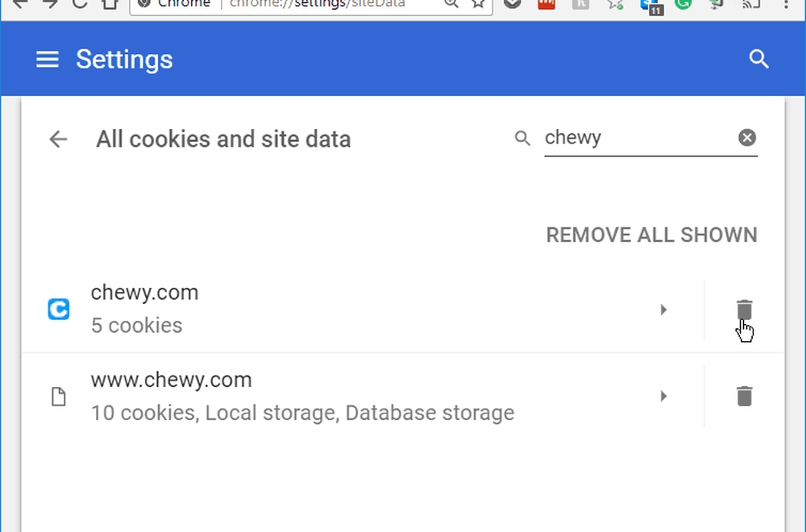806x532 pixels.
Task: Open the Chrome settings search icon
Action: pos(758,59)
